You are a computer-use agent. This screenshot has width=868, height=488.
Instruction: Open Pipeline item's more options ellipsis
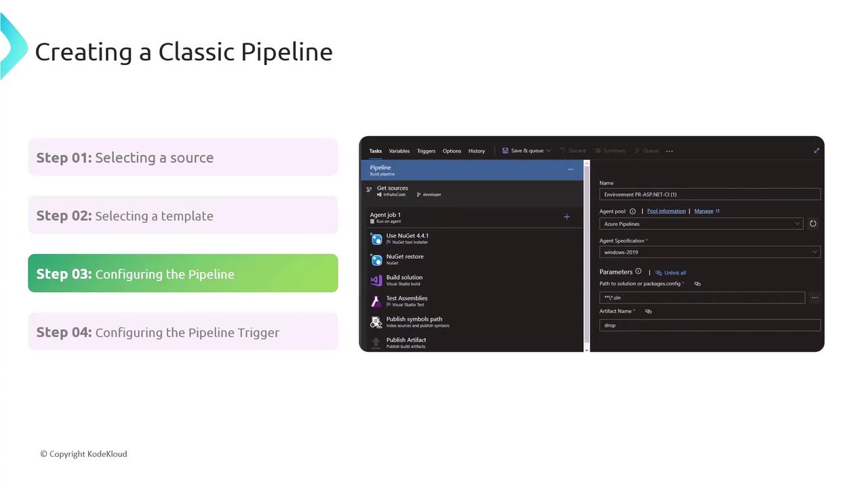pyautogui.click(x=570, y=169)
